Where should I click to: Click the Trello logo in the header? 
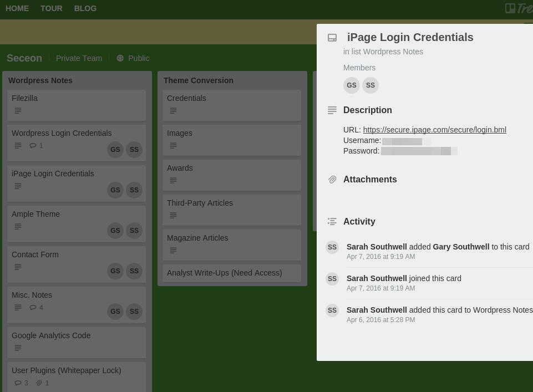coord(518,8)
